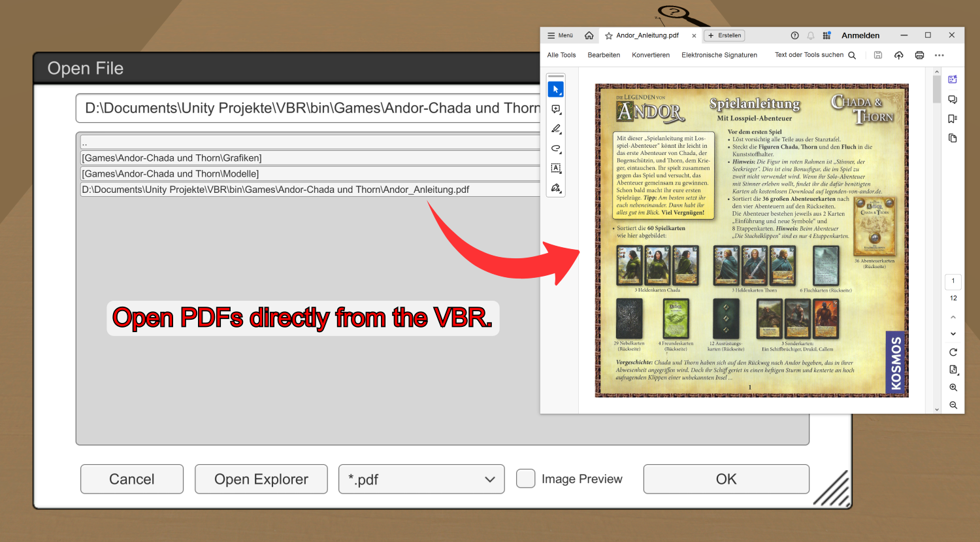
Task: Open the Grafiken folder entry
Action: (310, 158)
